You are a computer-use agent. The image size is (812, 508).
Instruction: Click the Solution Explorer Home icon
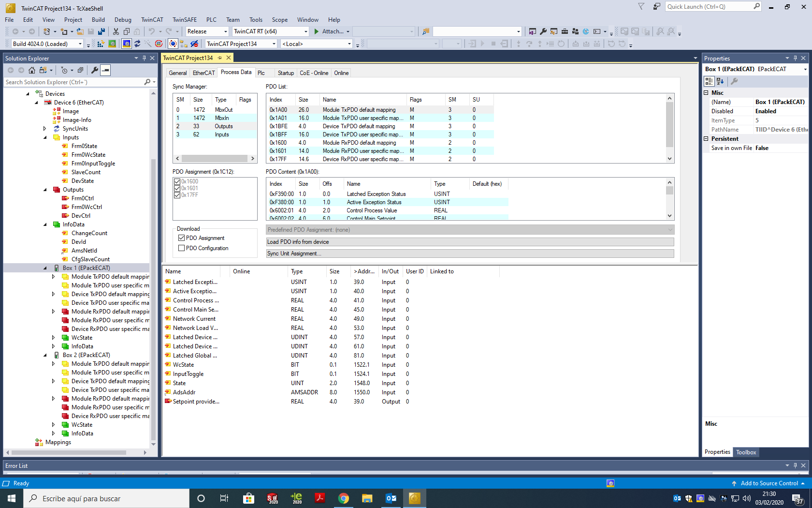coord(32,70)
